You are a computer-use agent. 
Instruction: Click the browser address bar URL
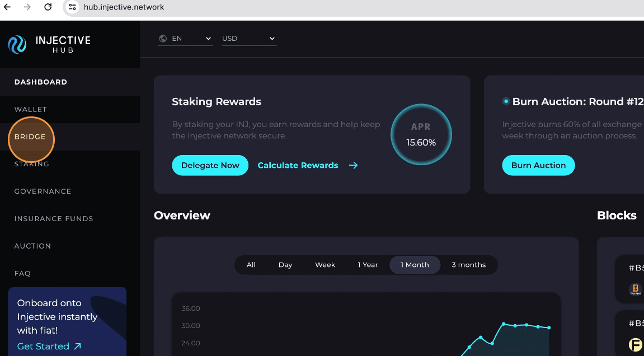(124, 7)
